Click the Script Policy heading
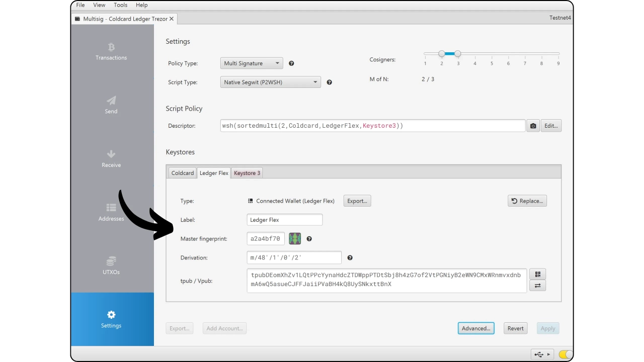This screenshot has width=644, height=362. 184,109
